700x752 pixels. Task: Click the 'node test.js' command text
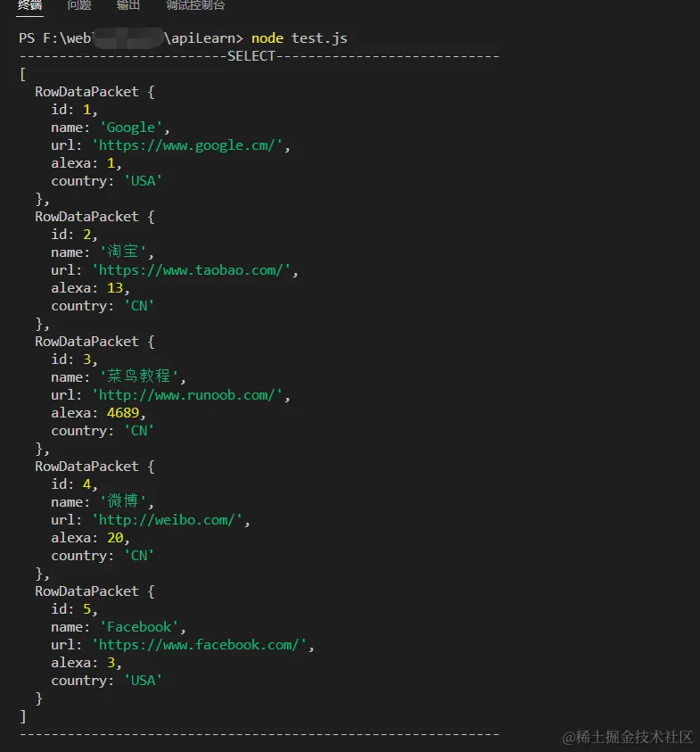click(300, 37)
